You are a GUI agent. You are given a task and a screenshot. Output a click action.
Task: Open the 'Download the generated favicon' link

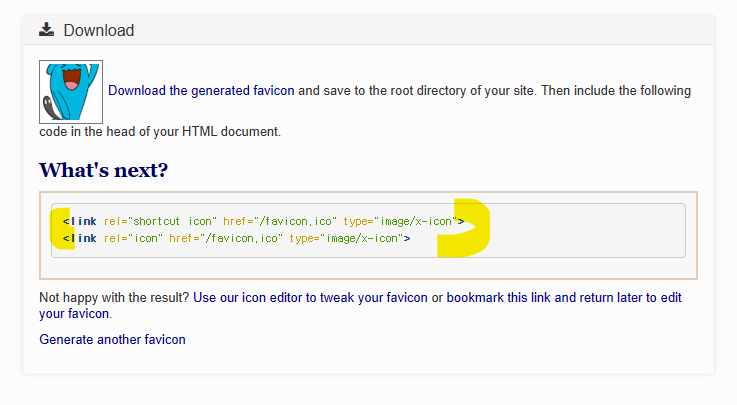pyautogui.click(x=201, y=91)
